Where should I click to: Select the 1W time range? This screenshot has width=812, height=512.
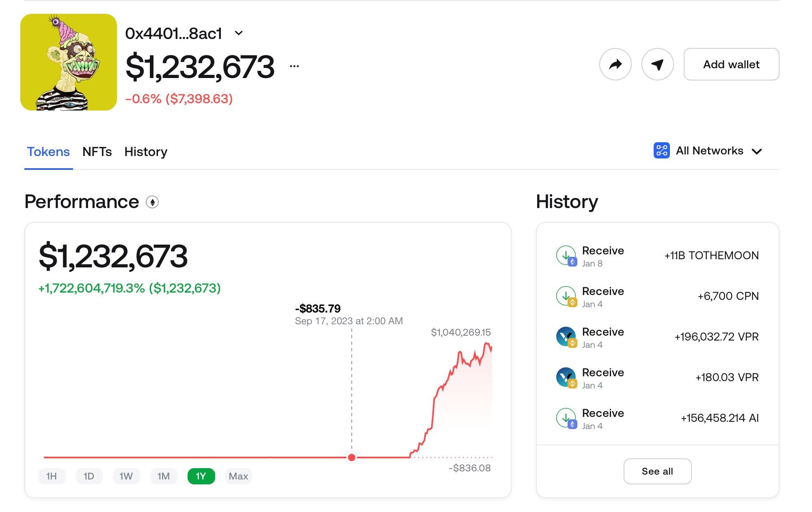126,476
